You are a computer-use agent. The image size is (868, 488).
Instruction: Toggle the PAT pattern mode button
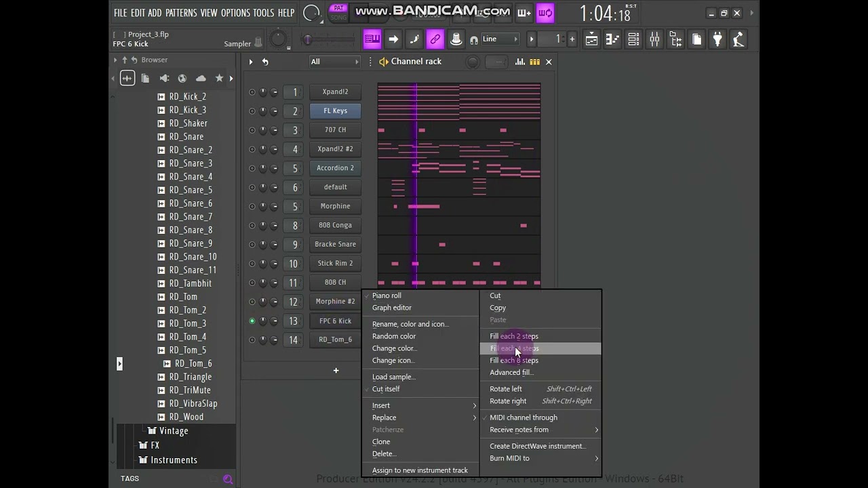pyautogui.click(x=338, y=8)
